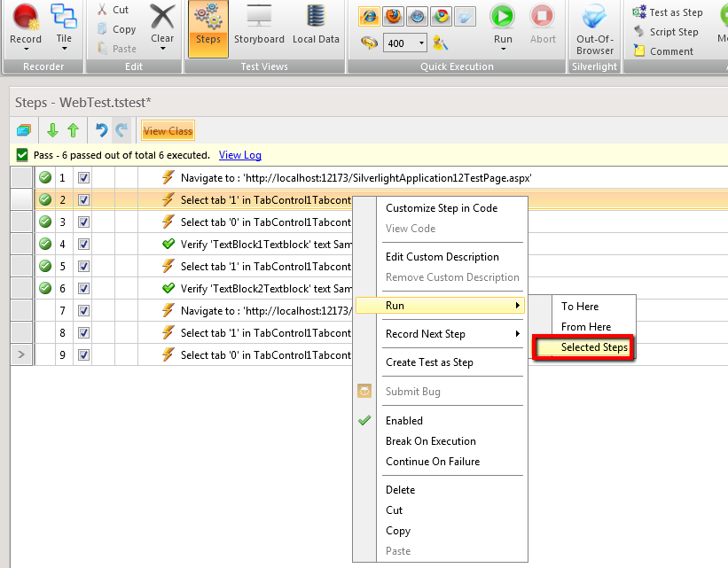The width and height of the screenshot is (728, 568).
Task: Click the Copy icon in Edit group
Action: [102, 28]
